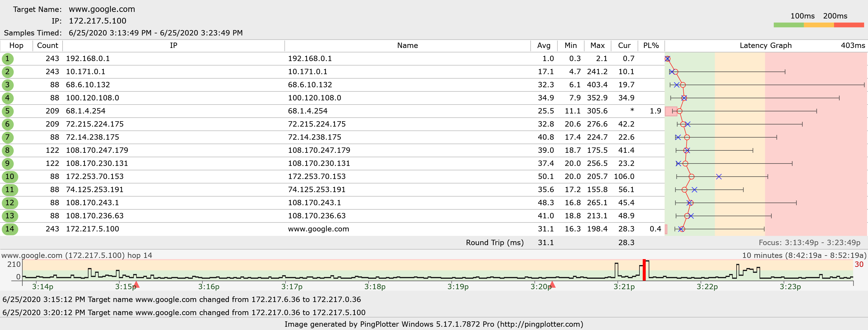This screenshot has height=330, width=868.
Task: Click the PingPlotter image credit footer text
Action: tap(434, 324)
